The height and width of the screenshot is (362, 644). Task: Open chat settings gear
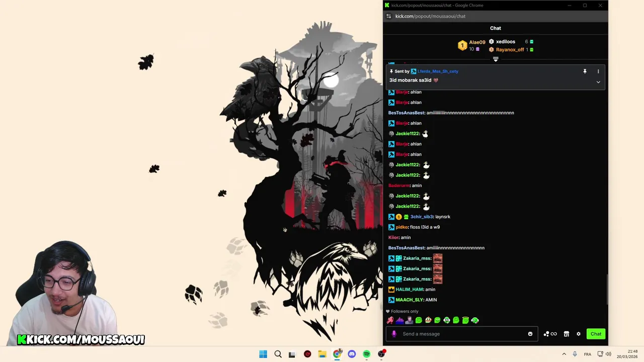pyautogui.click(x=579, y=334)
